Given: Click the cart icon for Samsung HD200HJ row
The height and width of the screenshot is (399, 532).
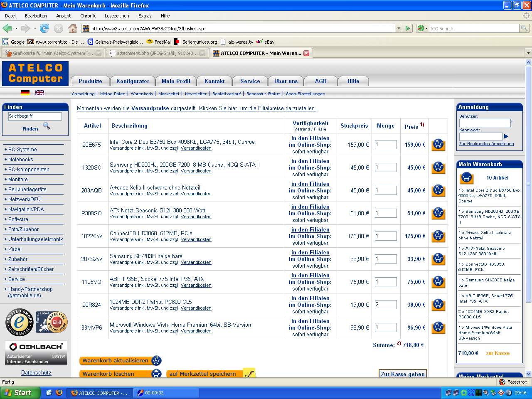Looking at the screenshot, I should (x=438, y=167).
